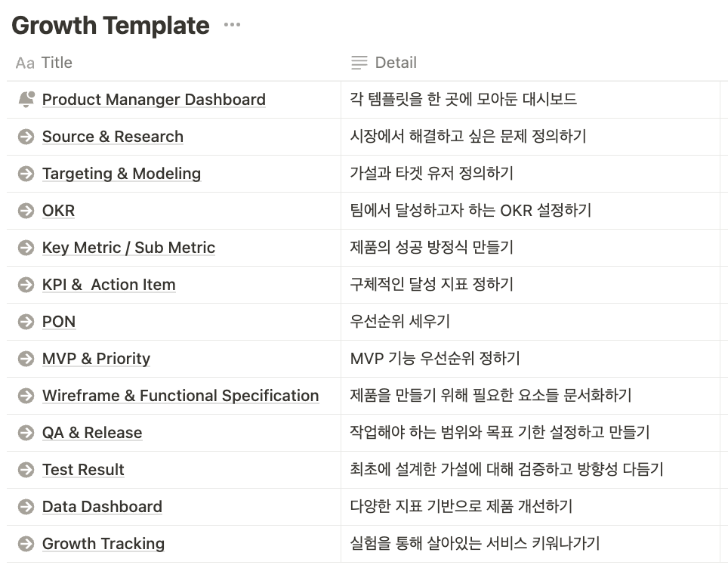The image size is (728, 568).
Task: Click the text icon beside the Detail header
Action: 359,63
